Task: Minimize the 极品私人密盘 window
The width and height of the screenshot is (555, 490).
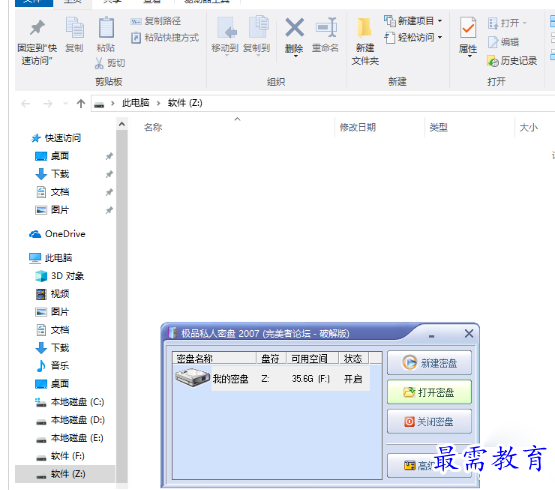Action: point(431,336)
